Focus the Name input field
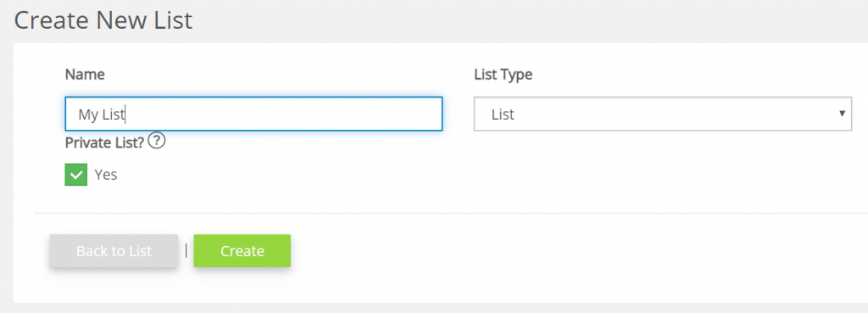 pos(253,115)
